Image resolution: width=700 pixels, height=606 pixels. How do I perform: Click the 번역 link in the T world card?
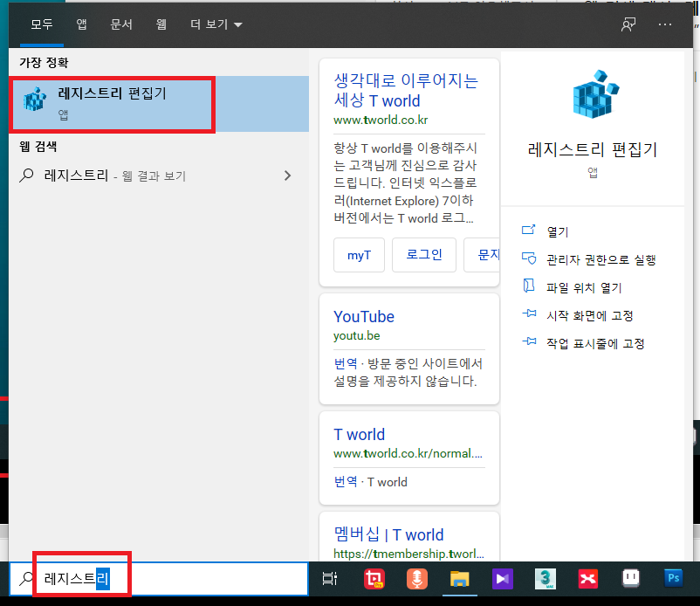(346, 482)
